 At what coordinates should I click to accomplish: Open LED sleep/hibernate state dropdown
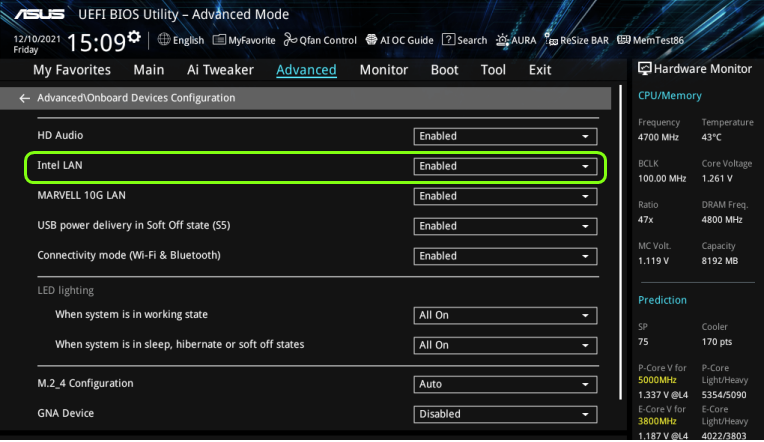[x=505, y=346]
